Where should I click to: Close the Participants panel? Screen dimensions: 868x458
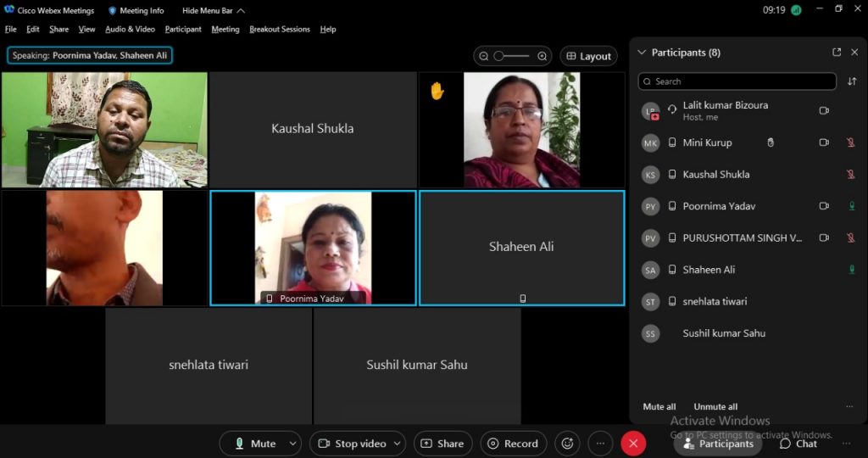[854, 53]
